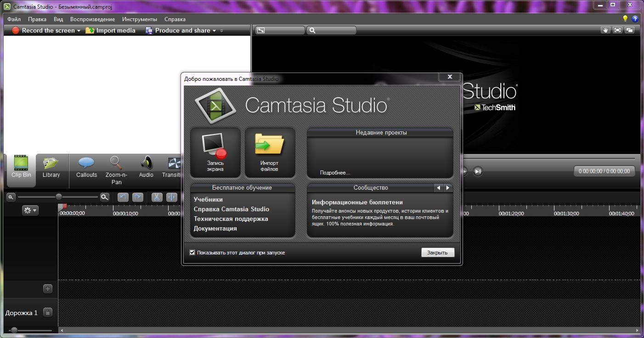
Task: Click timeline zoom out magnifier icon
Action: 11,197
